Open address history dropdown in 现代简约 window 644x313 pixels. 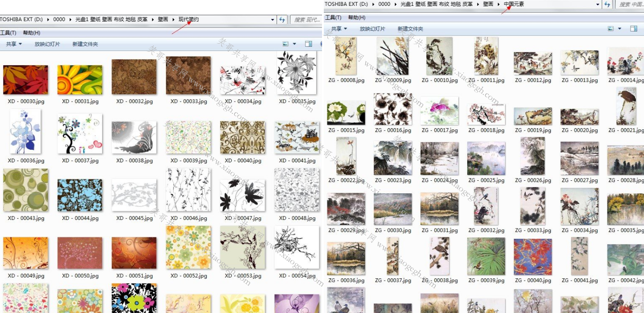point(273,20)
